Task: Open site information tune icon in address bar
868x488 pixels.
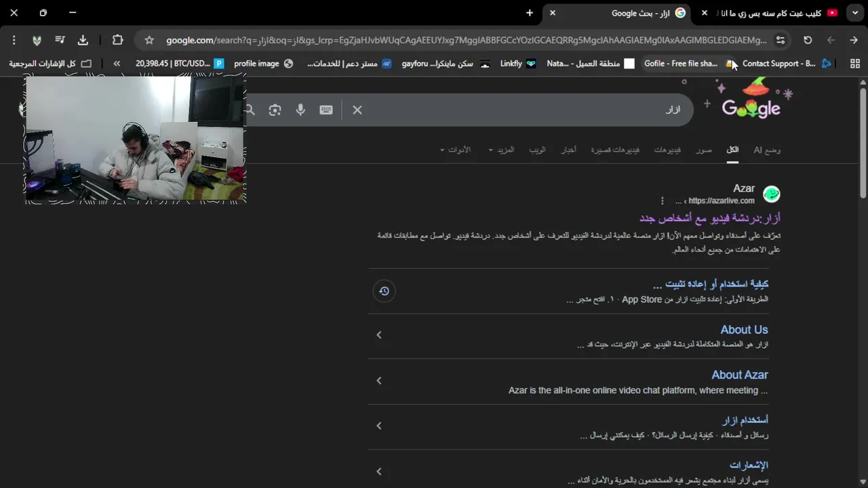Action: click(x=781, y=40)
